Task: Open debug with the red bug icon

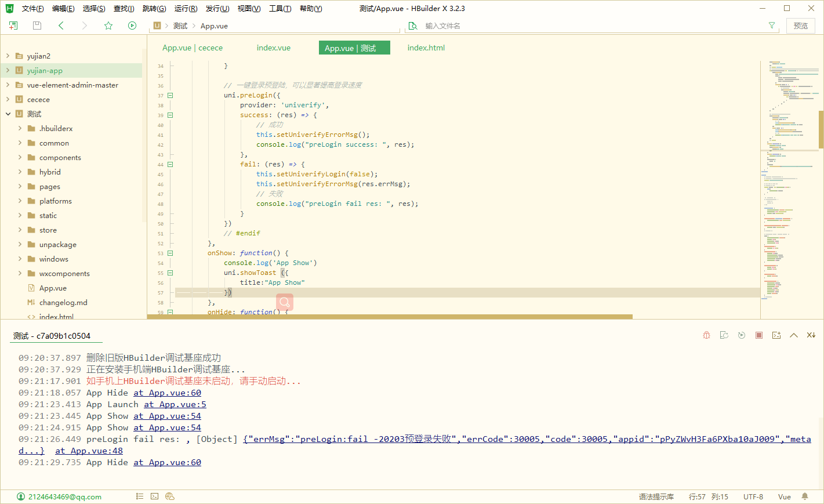Action: [706, 335]
